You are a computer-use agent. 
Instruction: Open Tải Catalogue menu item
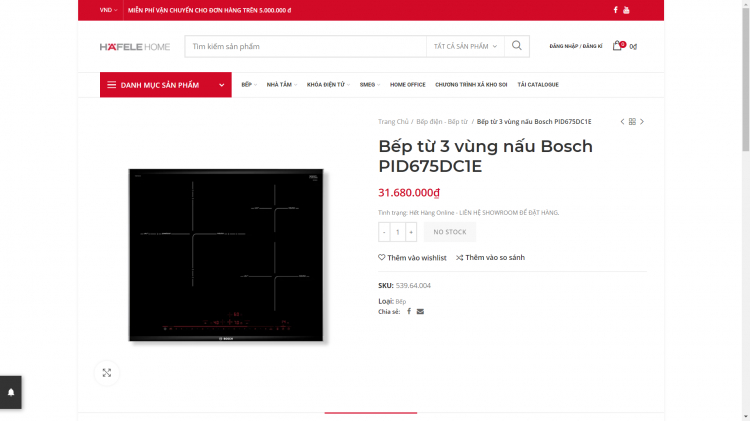pyautogui.click(x=538, y=85)
